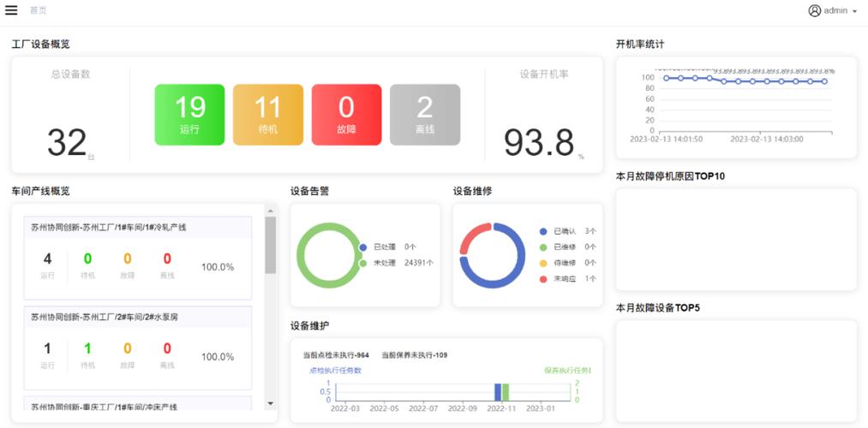Image resolution: width=868 pixels, height=428 pixels.
Task: Toggle the 已处理 blue legend marker
Action: coord(363,247)
